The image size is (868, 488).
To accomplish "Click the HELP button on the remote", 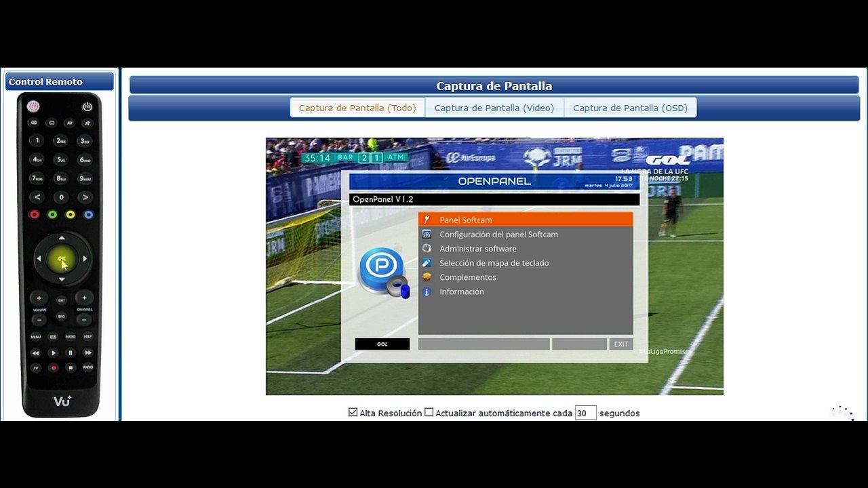I will pyautogui.click(x=87, y=337).
